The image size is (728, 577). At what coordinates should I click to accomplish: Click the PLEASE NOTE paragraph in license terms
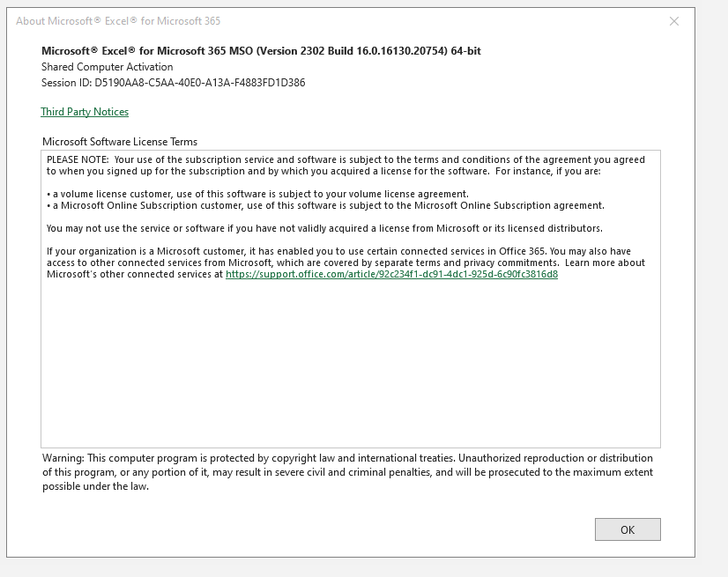[345, 166]
